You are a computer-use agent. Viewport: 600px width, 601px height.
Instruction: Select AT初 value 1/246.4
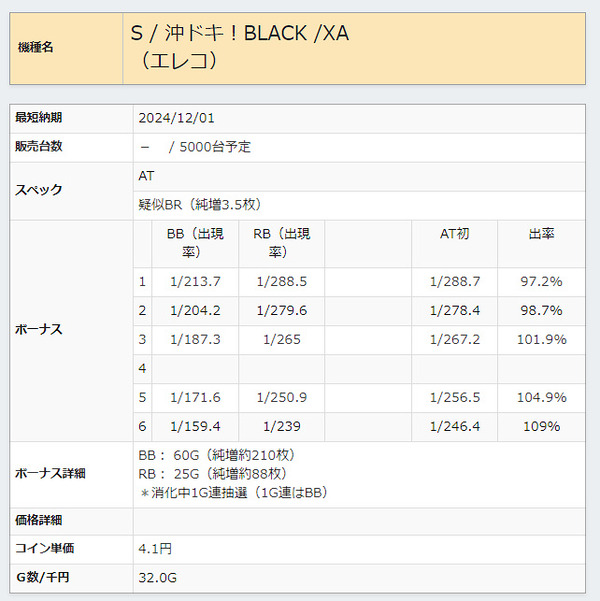tap(455, 426)
